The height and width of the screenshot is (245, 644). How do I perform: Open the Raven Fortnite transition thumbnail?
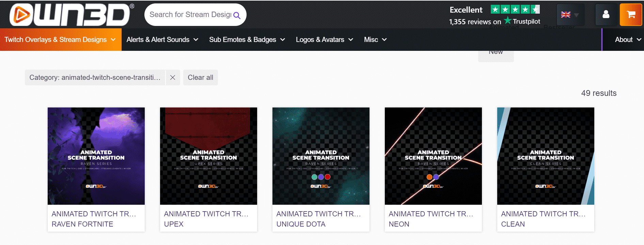(x=96, y=156)
